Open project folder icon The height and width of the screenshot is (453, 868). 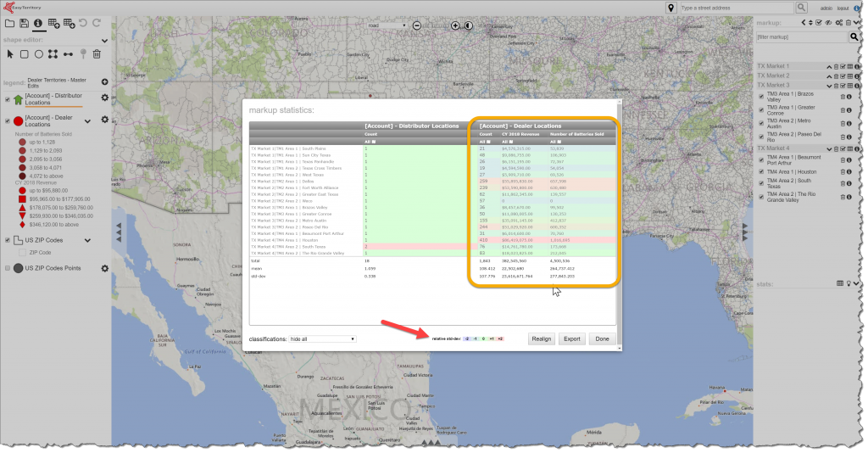click(10, 23)
